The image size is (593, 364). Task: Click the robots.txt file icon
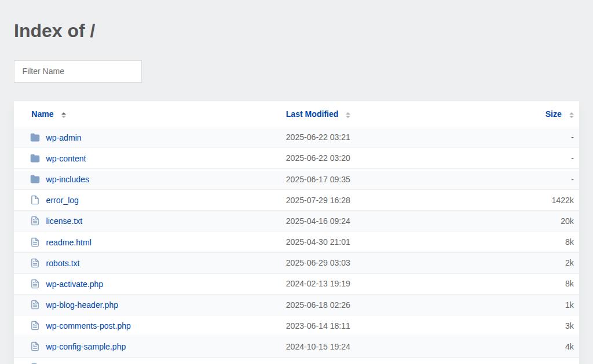35,263
